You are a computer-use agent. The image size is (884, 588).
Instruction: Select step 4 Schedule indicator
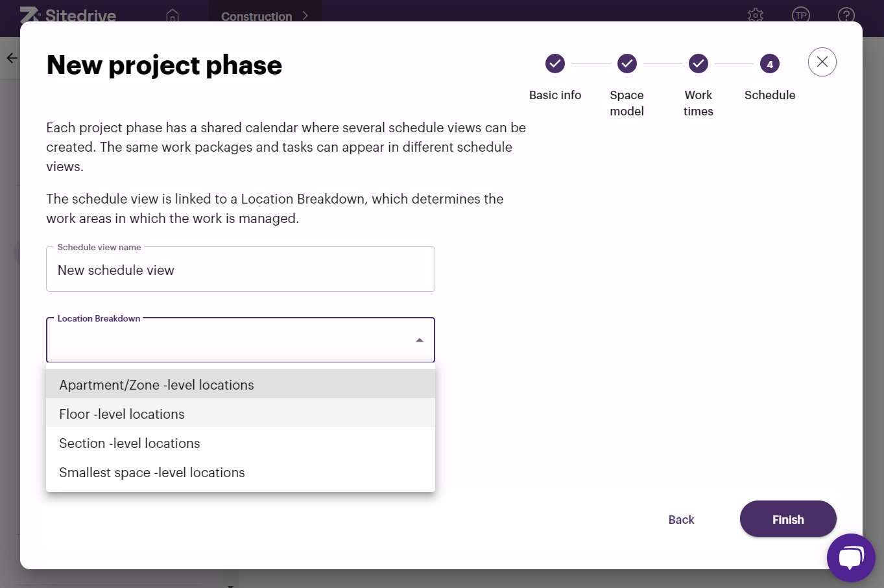[770, 64]
